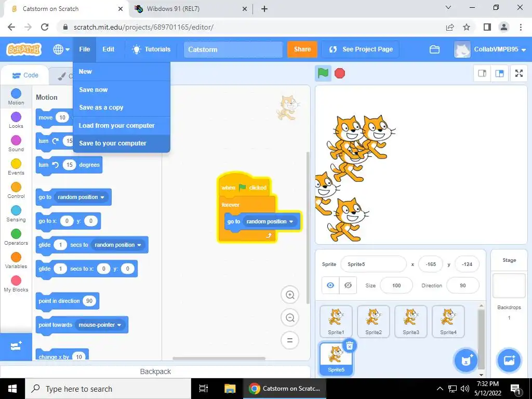Click the sprite y value field
The width and height of the screenshot is (532, 399).
(x=467, y=264)
